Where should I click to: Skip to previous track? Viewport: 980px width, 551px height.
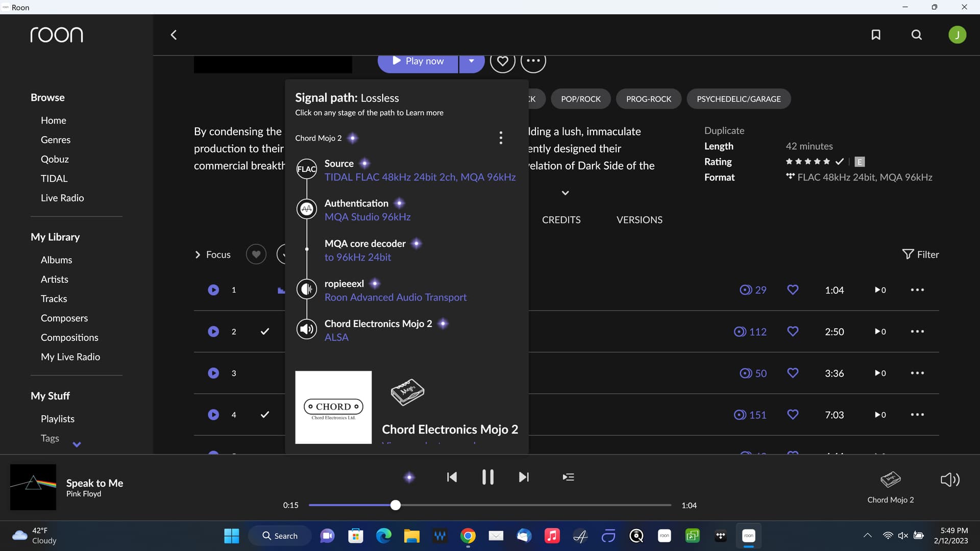click(x=452, y=477)
